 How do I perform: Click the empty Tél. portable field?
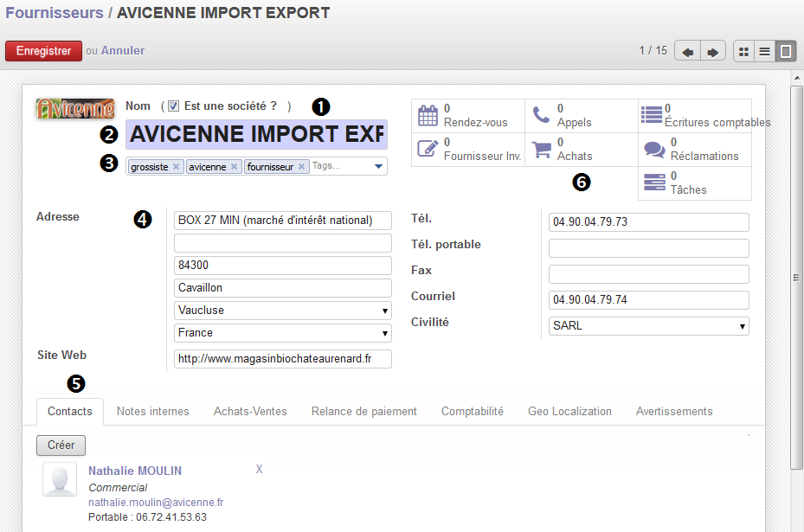click(x=648, y=248)
